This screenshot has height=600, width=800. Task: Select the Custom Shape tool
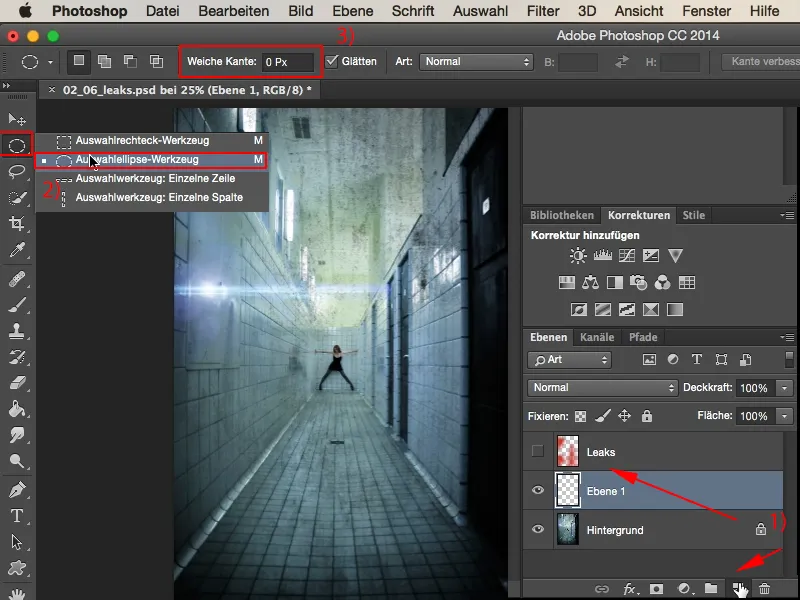tap(17, 568)
